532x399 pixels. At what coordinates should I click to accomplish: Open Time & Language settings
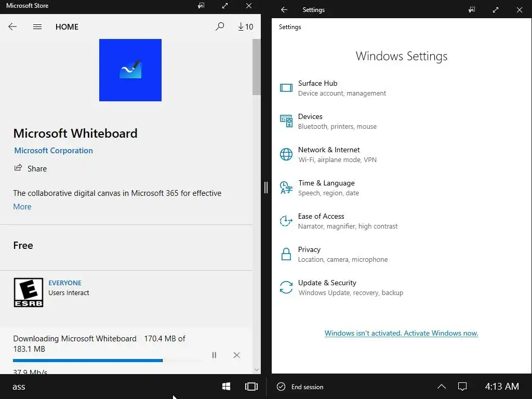(x=320, y=188)
